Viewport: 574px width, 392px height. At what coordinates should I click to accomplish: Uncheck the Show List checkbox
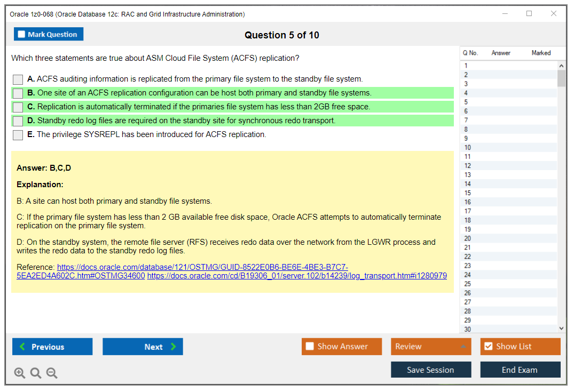coord(487,346)
